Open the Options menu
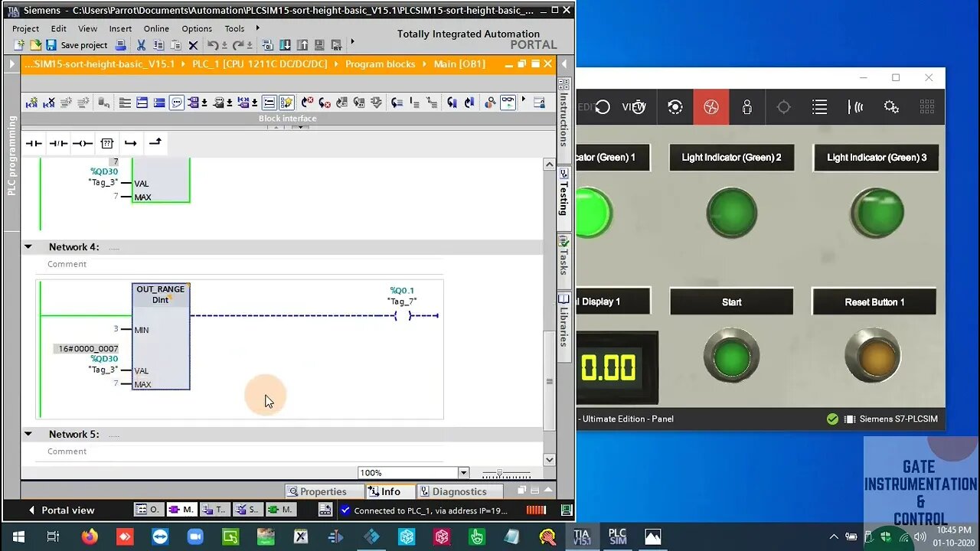 pyautogui.click(x=197, y=28)
